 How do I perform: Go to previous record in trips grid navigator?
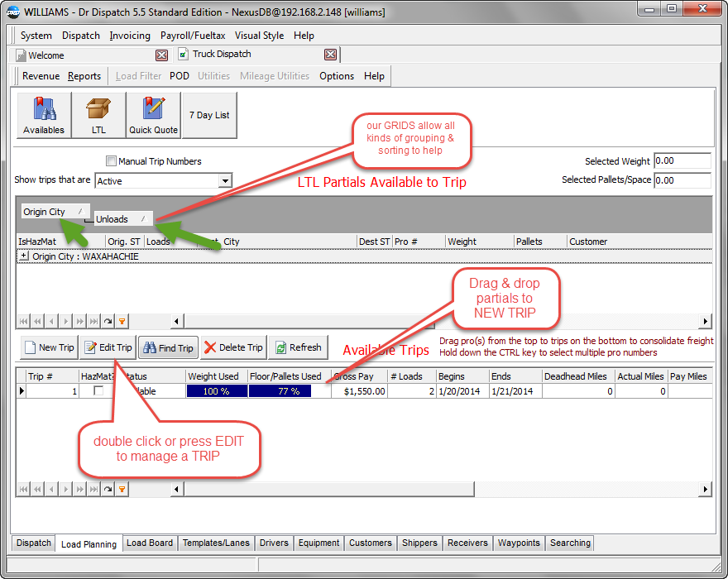tap(51, 489)
